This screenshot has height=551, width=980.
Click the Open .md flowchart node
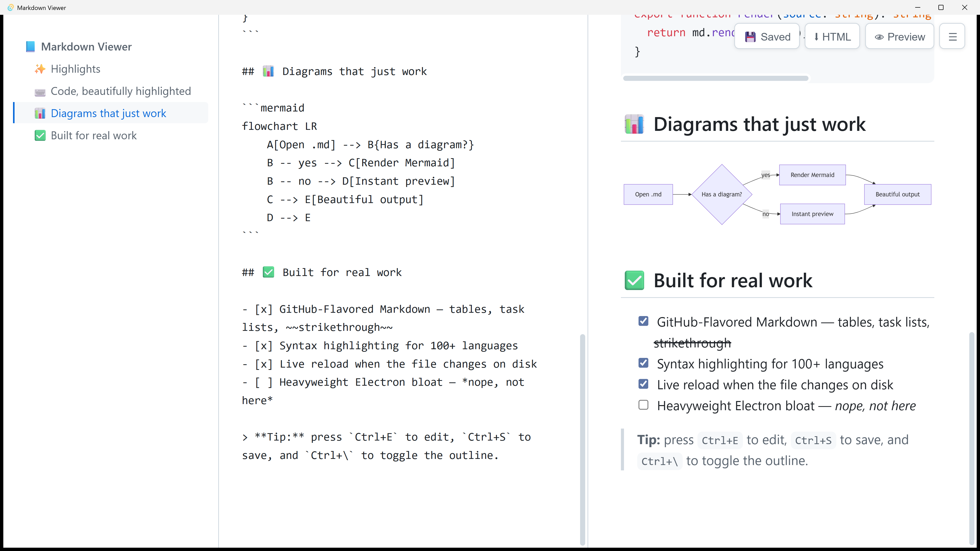pyautogui.click(x=648, y=194)
